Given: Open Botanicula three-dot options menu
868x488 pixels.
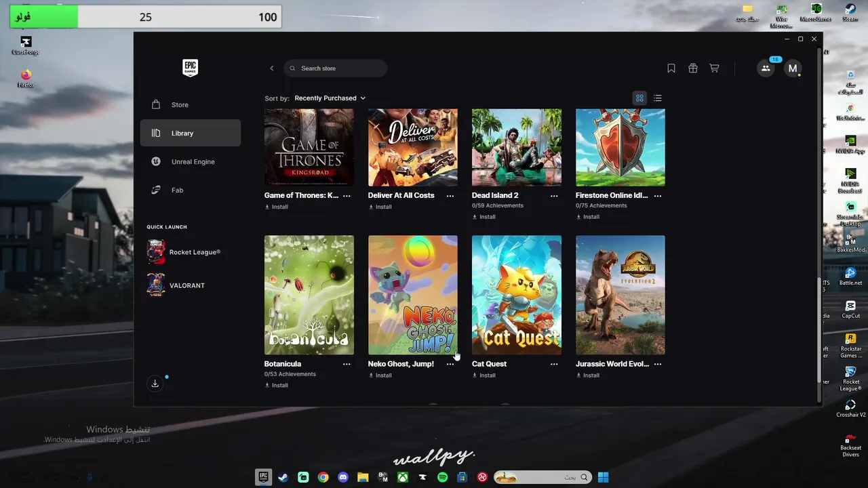Looking at the screenshot, I should [347, 364].
